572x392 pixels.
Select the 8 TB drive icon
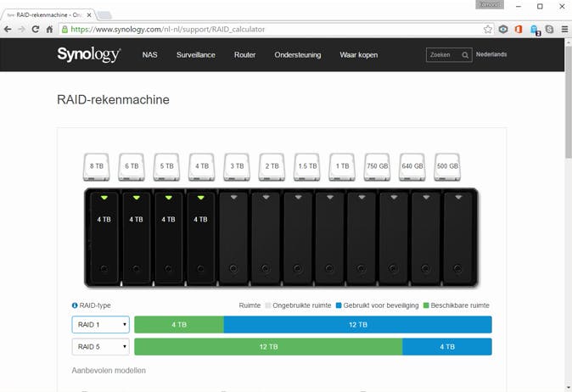click(x=96, y=166)
